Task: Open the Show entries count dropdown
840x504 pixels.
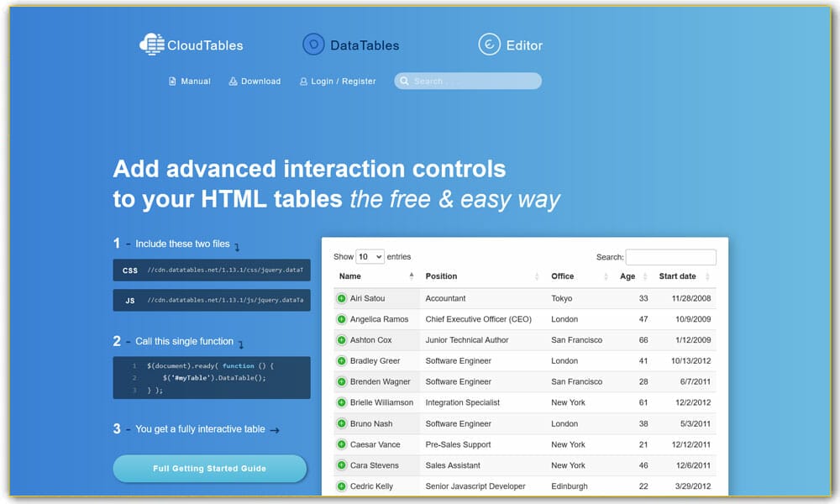Action: [370, 257]
